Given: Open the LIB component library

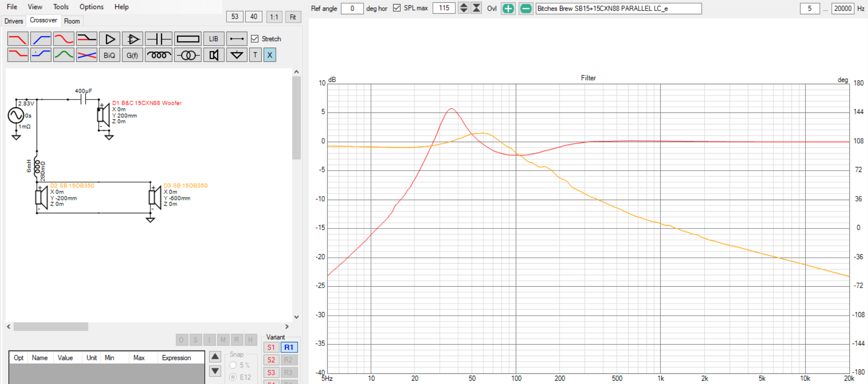Looking at the screenshot, I should (x=214, y=39).
